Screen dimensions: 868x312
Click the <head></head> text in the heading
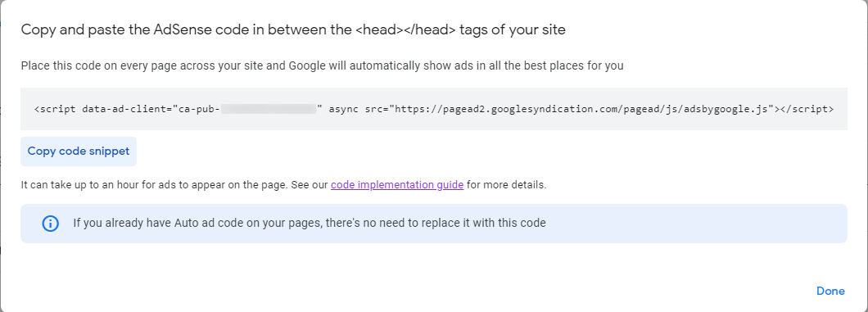coord(406,29)
